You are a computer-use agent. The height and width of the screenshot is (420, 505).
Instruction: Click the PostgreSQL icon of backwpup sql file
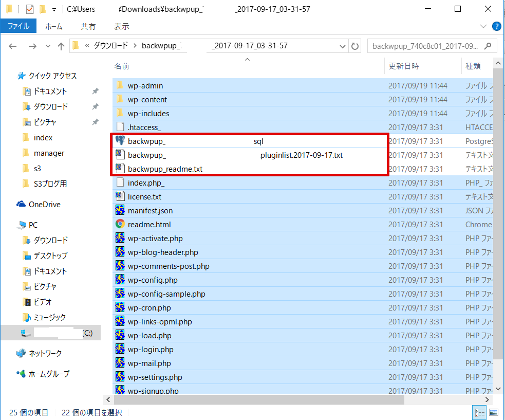point(120,141)
